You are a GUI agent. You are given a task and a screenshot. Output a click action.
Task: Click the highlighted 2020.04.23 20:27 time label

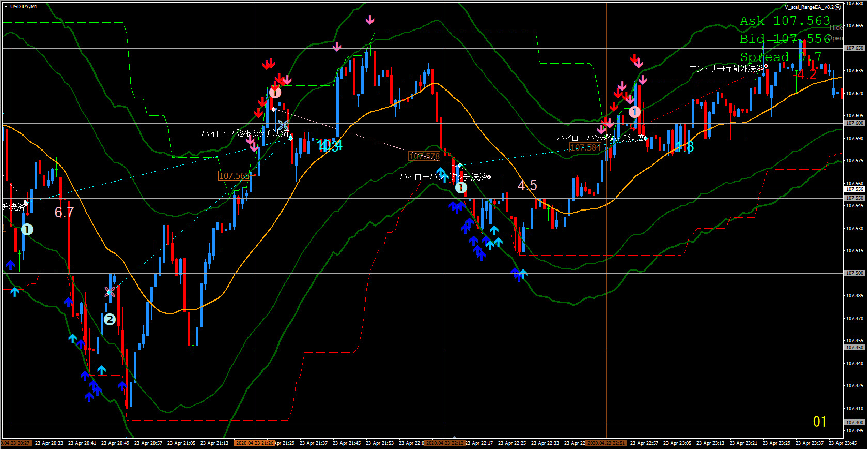tap(16, 443)
